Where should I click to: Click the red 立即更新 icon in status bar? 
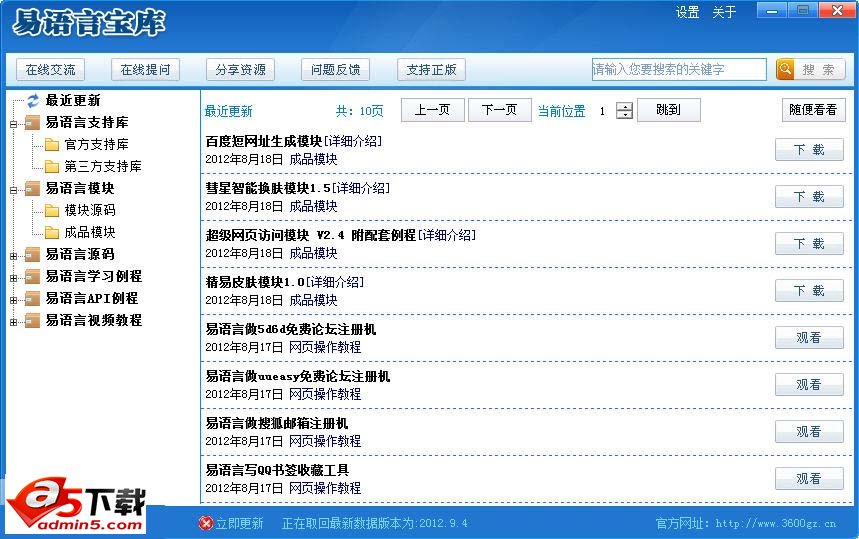[206, 523]
